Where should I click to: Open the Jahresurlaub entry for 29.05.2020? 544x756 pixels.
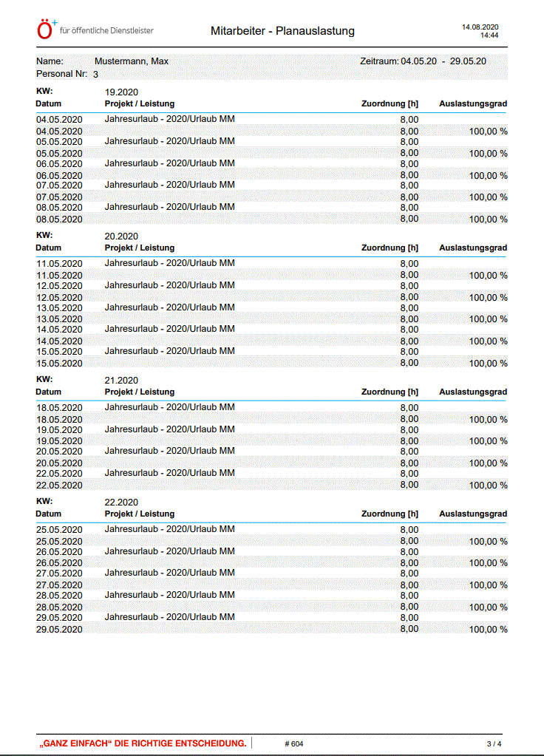(170, 617)
